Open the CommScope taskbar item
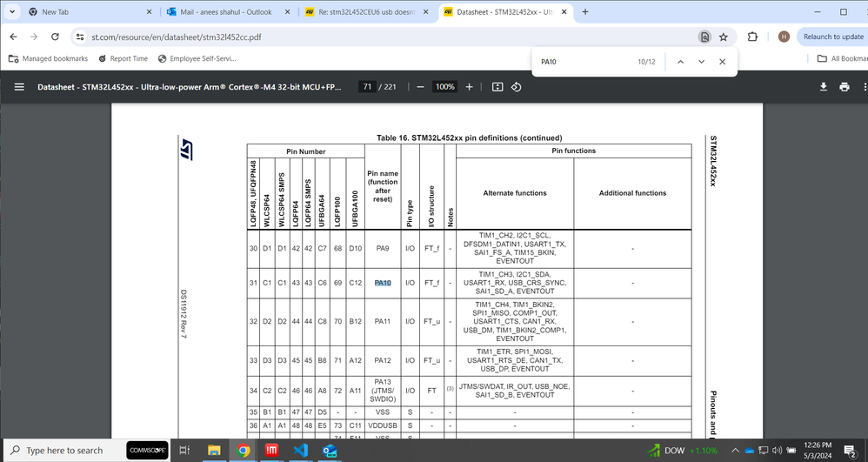868x462 pixels. click(x=147, y=451)
